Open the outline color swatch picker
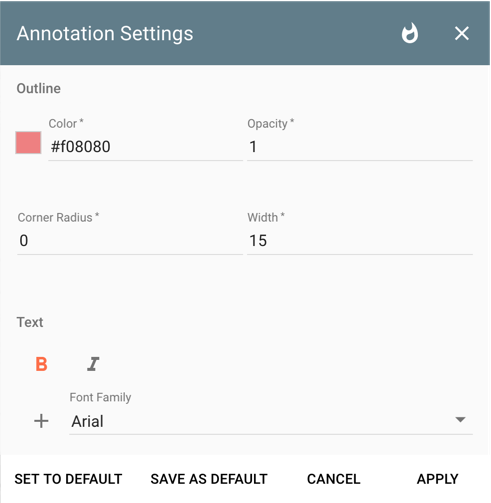 click(x=28, y=143)
